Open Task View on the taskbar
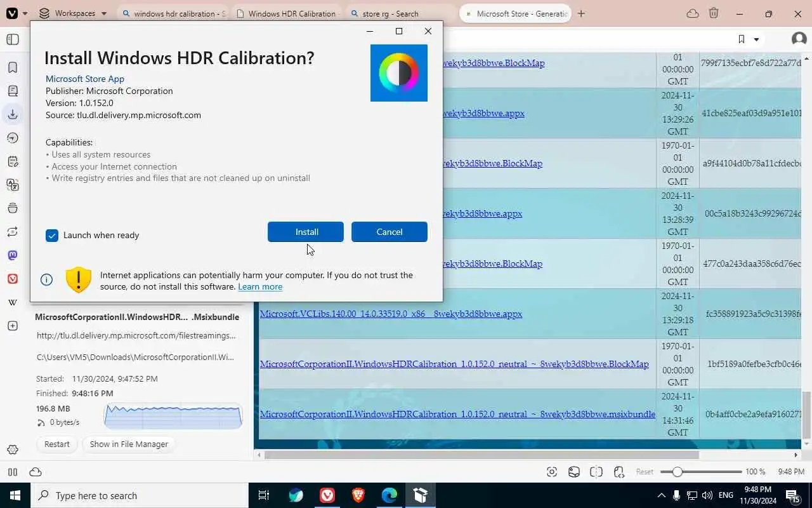Image resolution: width=812 pixels, height=508 pixels. pyautogui.click(x=264, y=495)
